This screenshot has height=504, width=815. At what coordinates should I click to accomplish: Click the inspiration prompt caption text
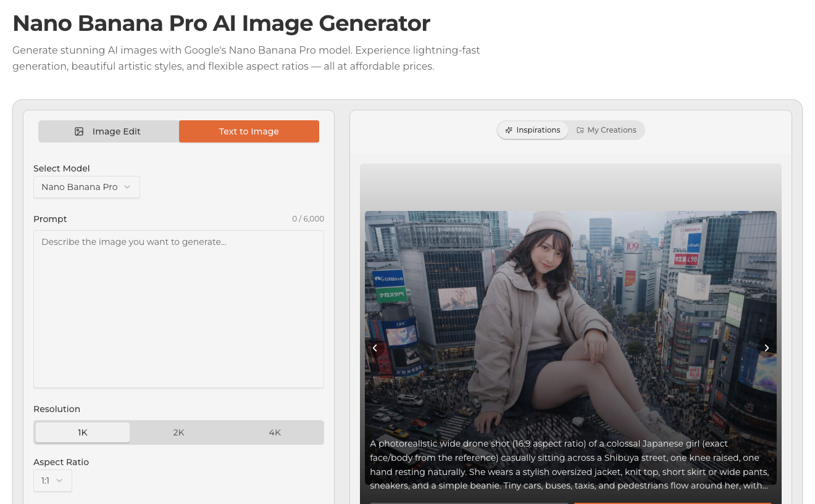569,465
